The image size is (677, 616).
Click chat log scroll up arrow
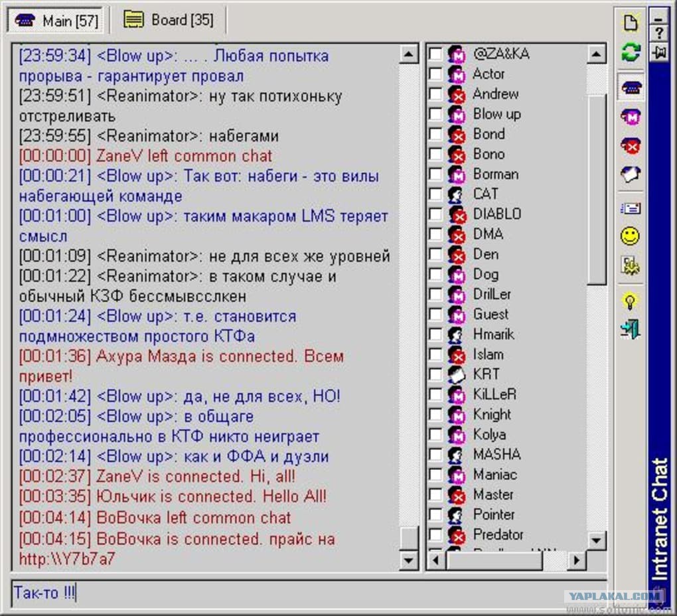(408, 54)
